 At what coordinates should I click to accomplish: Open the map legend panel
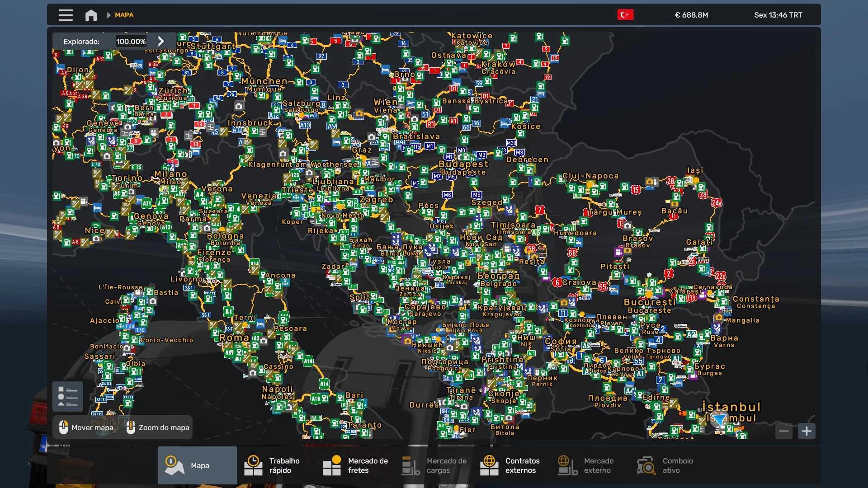[68, 396]
